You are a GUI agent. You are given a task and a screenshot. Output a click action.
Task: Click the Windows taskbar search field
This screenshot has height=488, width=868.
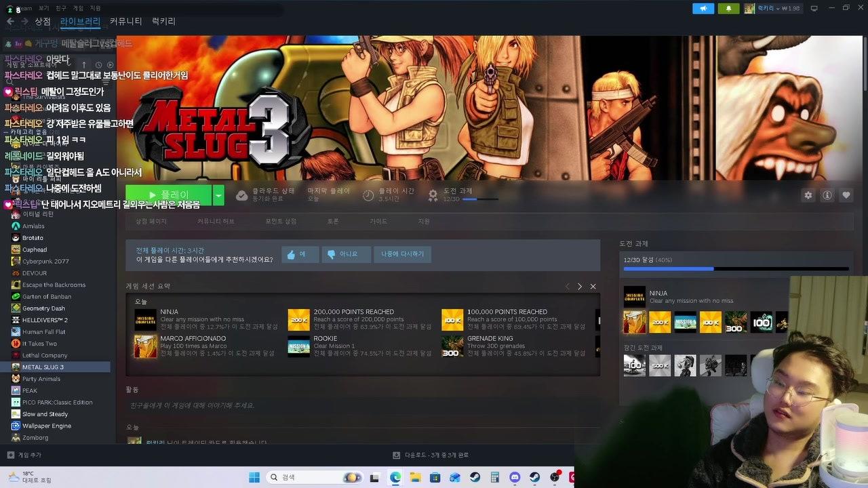[x=315, y=477]
